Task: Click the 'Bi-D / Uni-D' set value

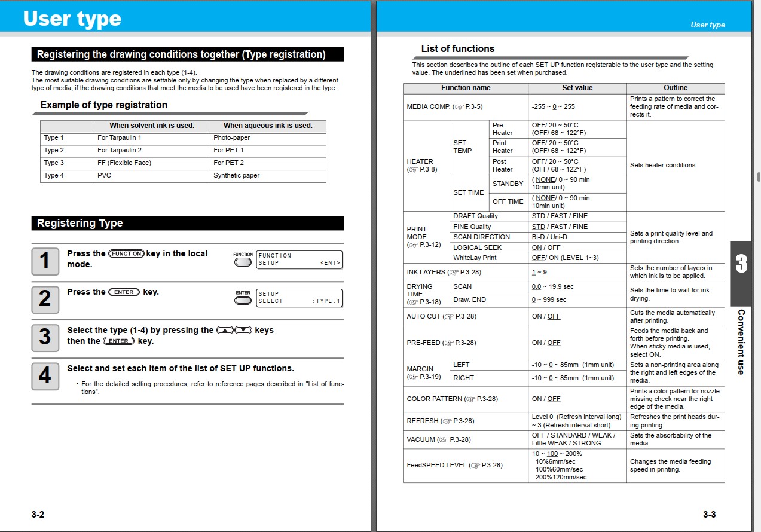Action: (549, 237)
